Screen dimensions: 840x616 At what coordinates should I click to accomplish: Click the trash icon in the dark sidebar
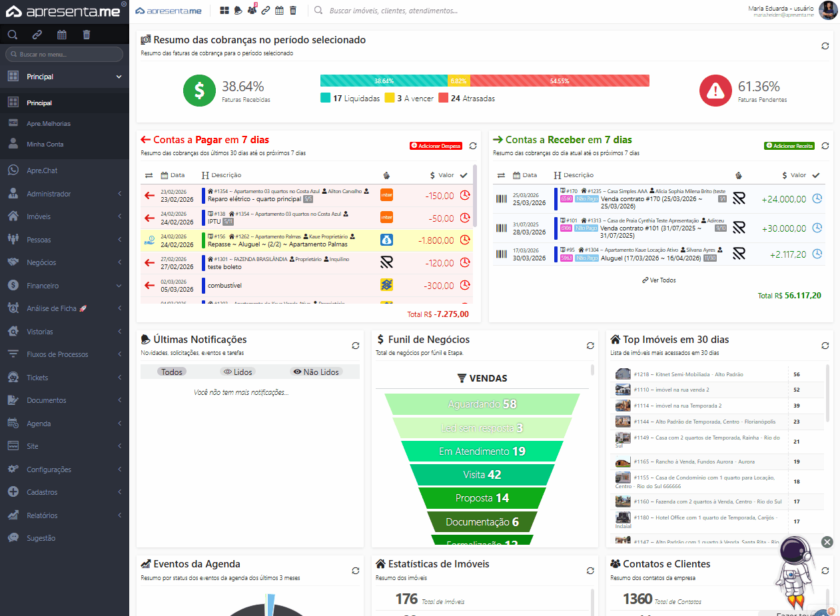tap(87, 35)
